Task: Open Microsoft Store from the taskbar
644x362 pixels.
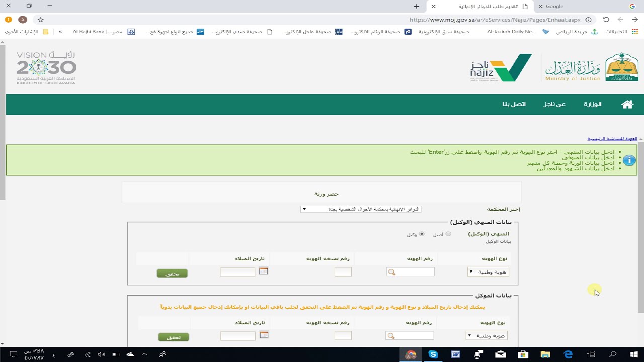Action: pyautogui.click(x=523, y=354)
